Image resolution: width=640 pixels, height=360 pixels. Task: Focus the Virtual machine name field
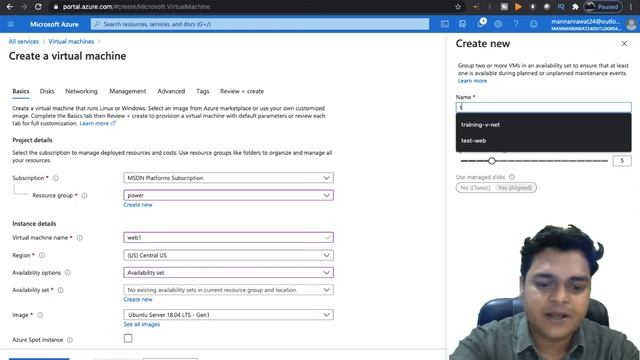coord(228,238)
